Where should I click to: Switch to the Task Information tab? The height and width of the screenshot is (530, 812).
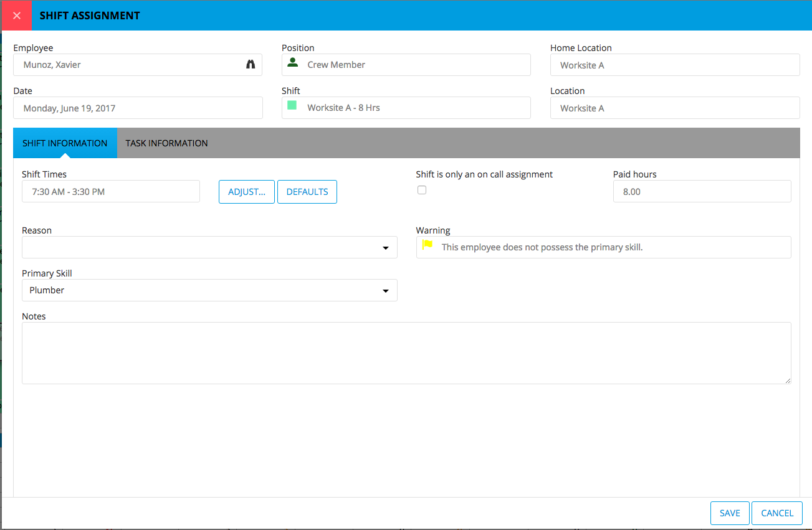click(x=167, y=143)
